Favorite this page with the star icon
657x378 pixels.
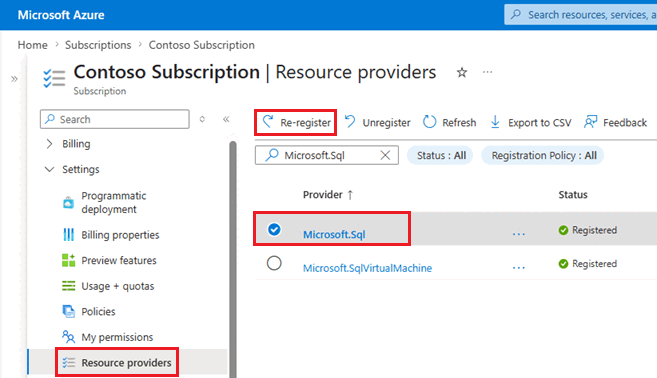(462, 72)
